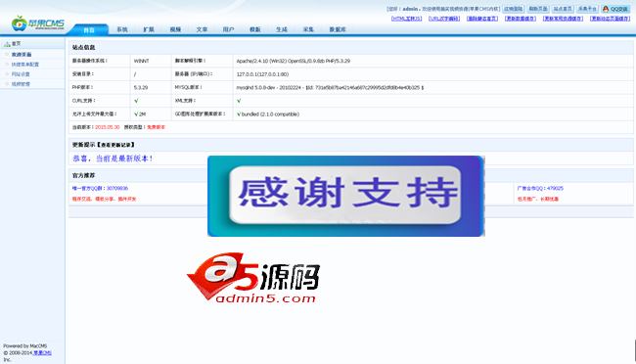The height and width of the screenshot is (364, 636).
Task: Go to the 数据库 tab
Action: pyautogui.click(x=338, y=29)
